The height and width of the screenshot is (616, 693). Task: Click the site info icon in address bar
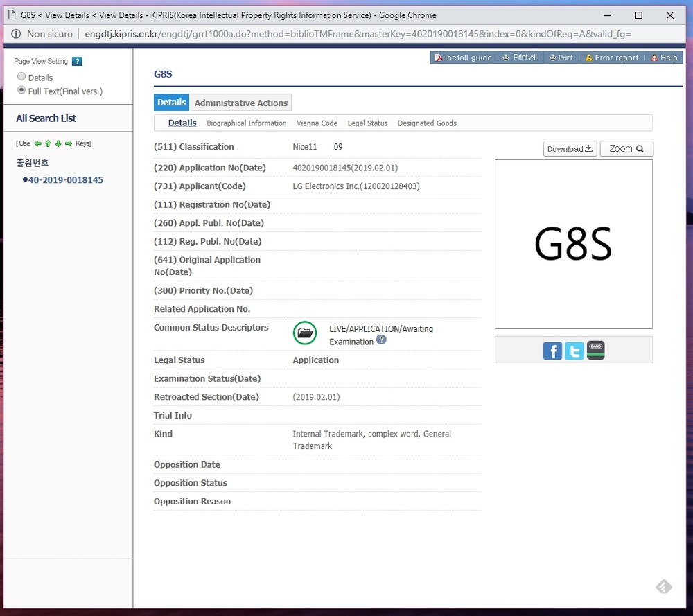(x=16, y=34)
